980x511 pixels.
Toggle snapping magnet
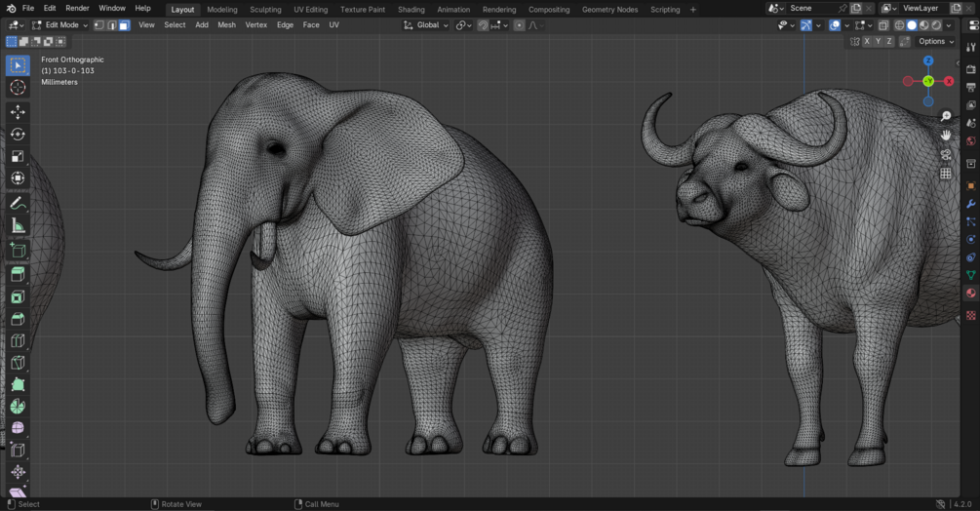[483, 25]
